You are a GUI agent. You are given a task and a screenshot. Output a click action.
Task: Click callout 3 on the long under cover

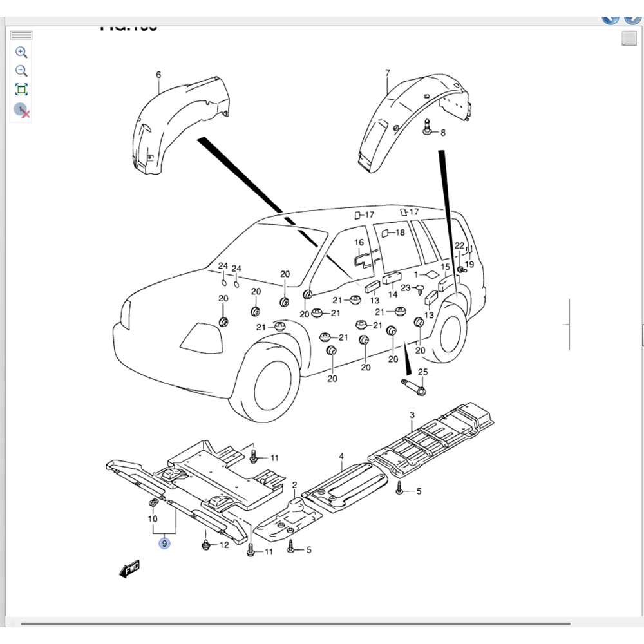click(x=413, y=415)
